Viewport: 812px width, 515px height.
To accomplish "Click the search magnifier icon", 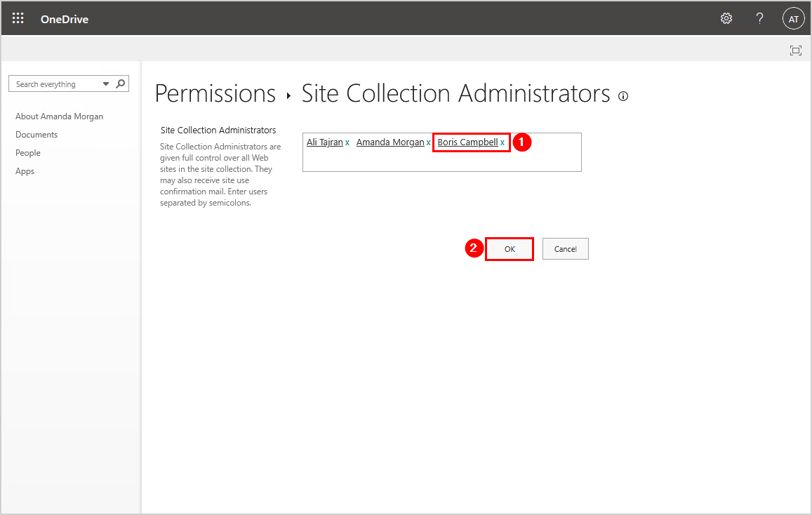I will point(121,83).
